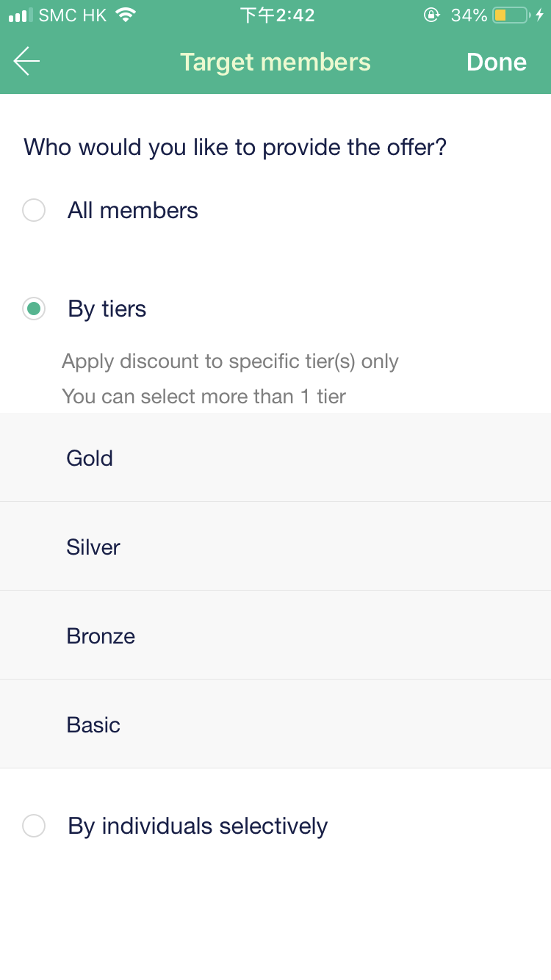Tap the battery icon in status bar

511,15
